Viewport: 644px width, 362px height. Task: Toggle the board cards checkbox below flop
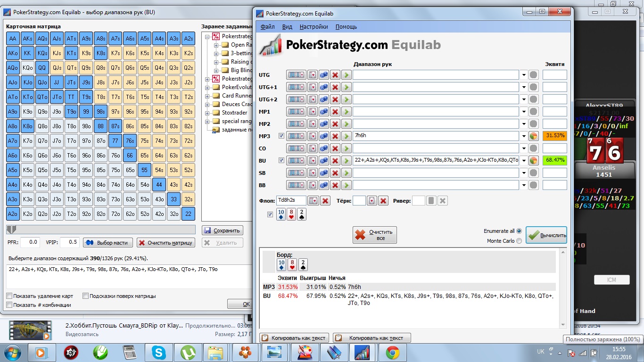270,214
